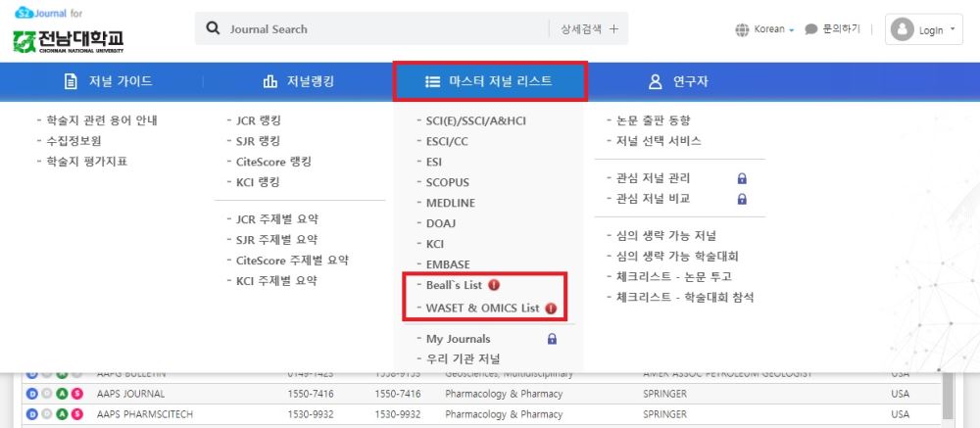The image size is (980, 428).
Task: Select SCOPUS menu entry
Action: 447,182
